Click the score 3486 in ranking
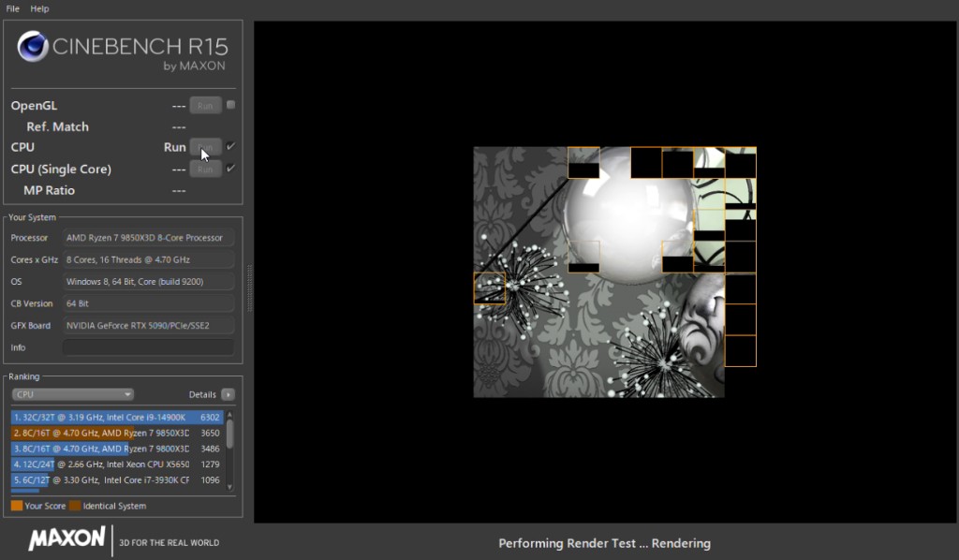Screen dimensions: 959x560 210,449
